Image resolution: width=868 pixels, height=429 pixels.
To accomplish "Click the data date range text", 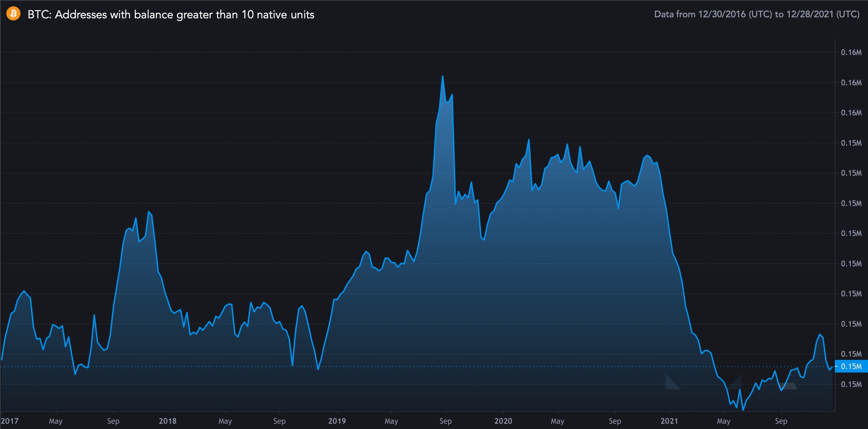I will [757, 14].
